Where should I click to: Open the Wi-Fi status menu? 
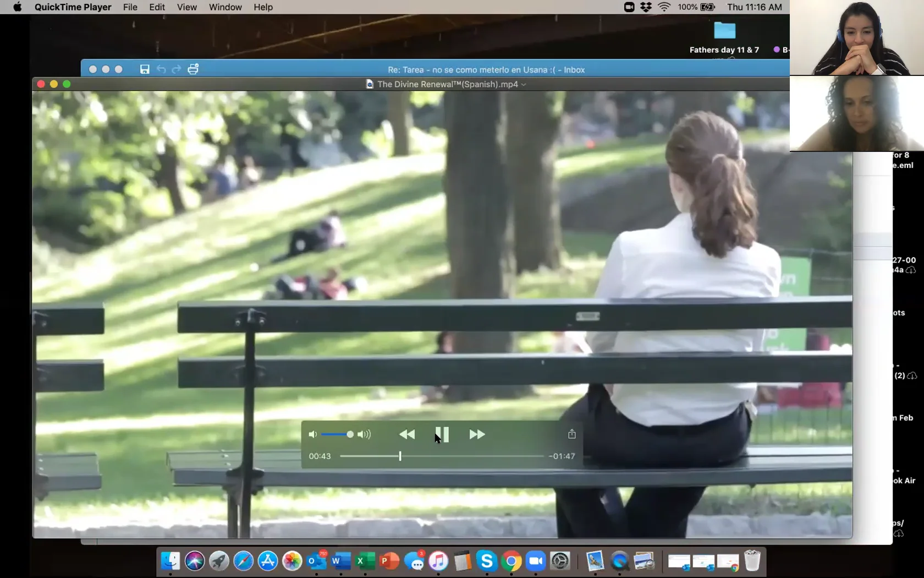pyautogui.click(x=664, y=7)
